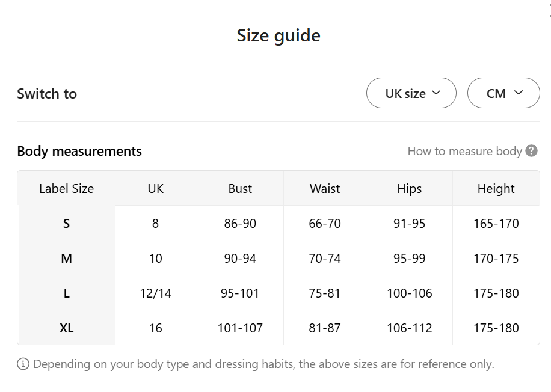Click the Height column header
Viewport: 551px width, 392px height.
point(496,188)
